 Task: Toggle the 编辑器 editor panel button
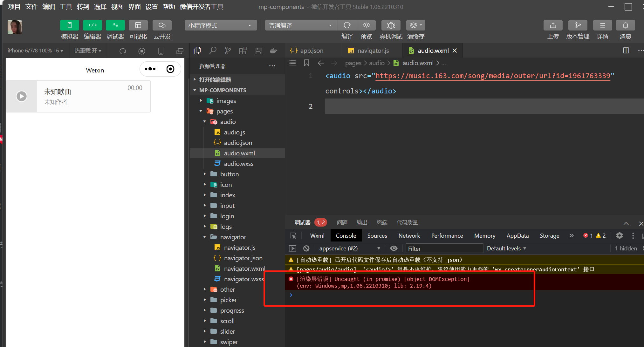92,25
